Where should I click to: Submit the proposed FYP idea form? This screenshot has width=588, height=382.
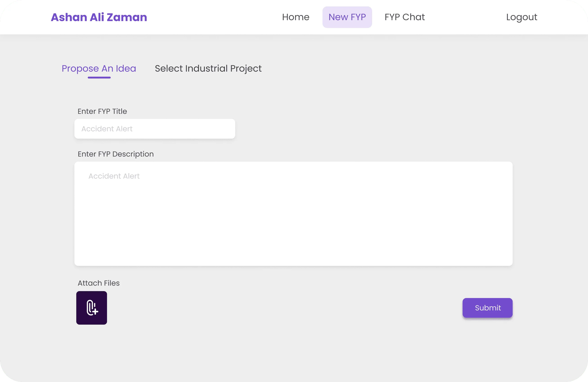(x=487, y=308)
